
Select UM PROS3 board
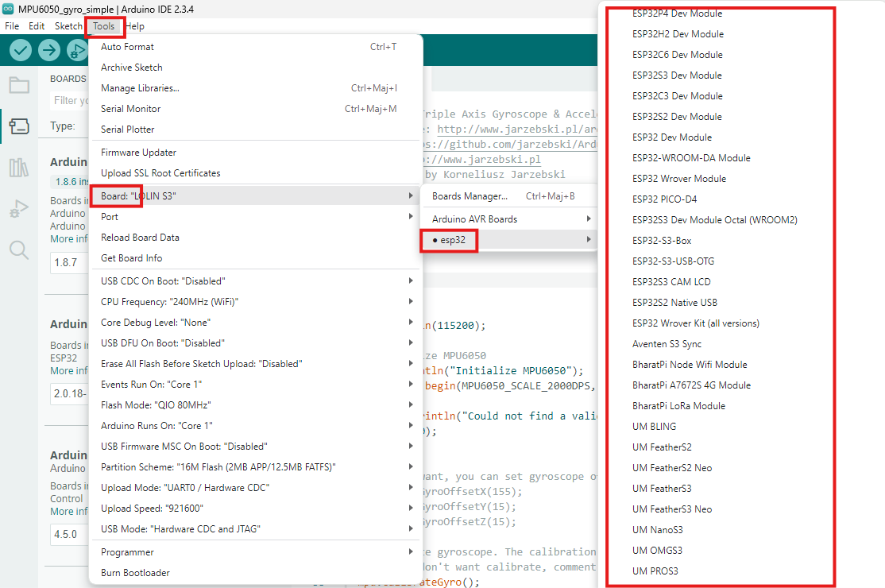point(655,571)
